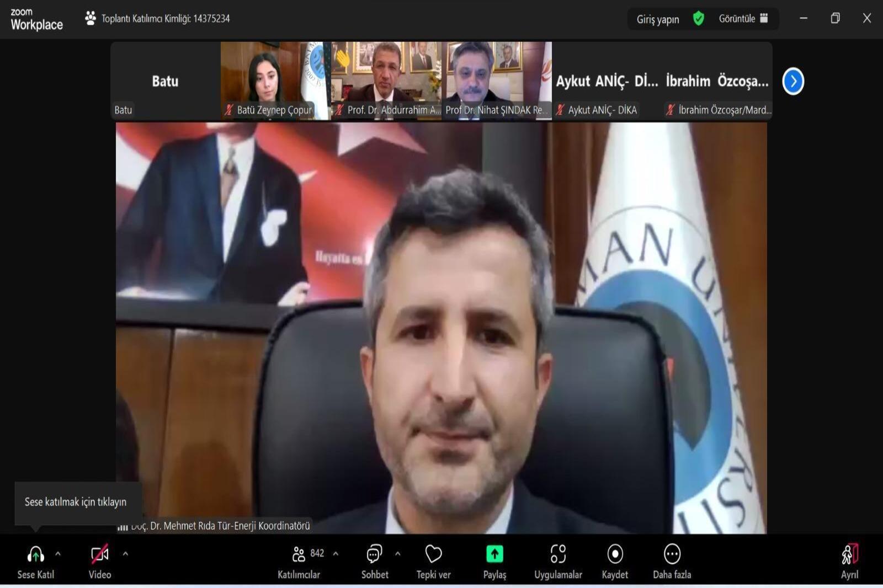
Task: Show next participants with blue arrow
Action: click(793, 82)
